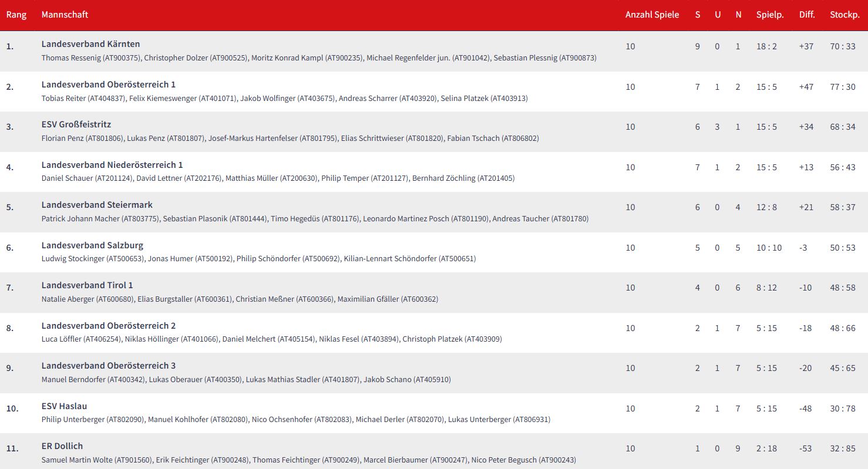Open team Landesverband Oberösterreich 2

[108, 326]
